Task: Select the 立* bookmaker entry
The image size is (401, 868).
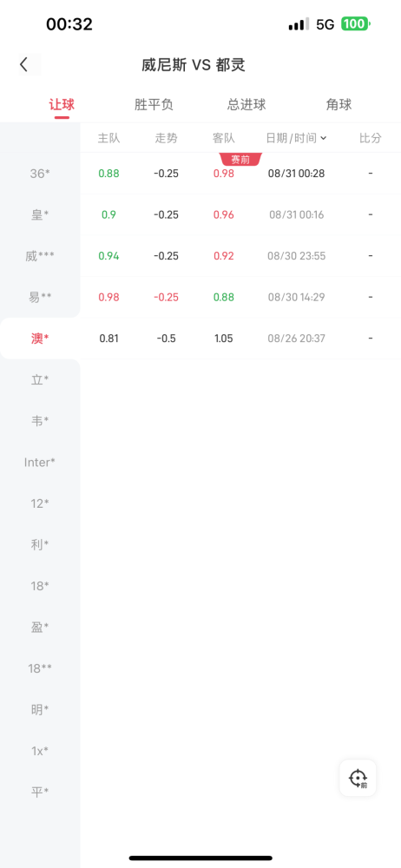Action: pyautogui.click(x=40, y=380)
